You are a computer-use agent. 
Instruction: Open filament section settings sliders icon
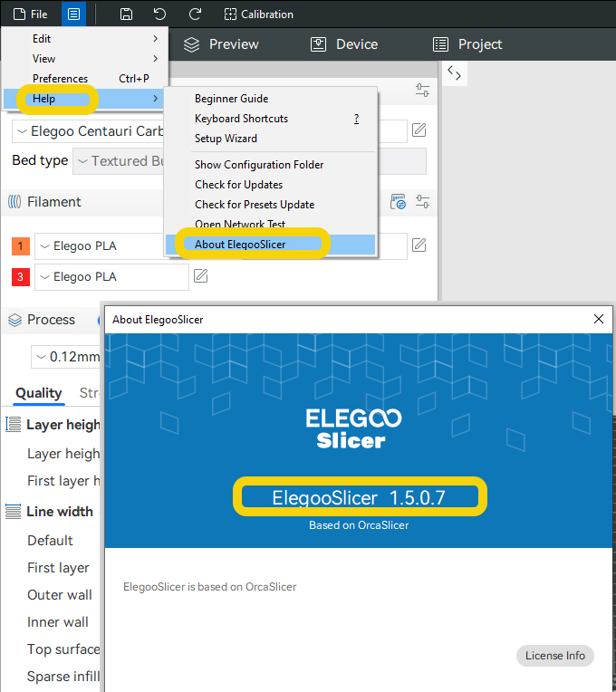tap(422, 201)
